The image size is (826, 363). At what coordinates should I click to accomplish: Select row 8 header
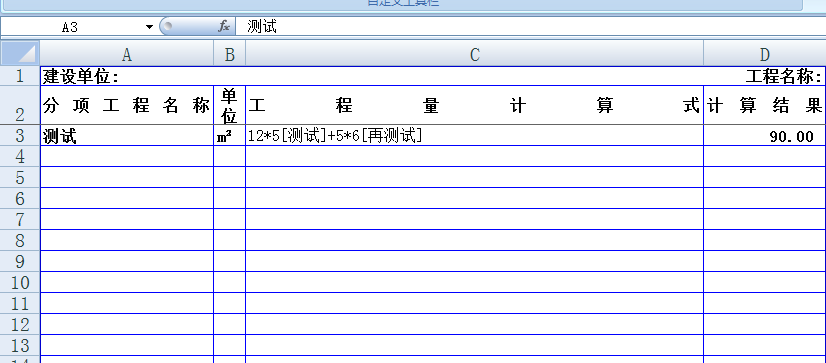pyautogui.click(x=20, y=241)
